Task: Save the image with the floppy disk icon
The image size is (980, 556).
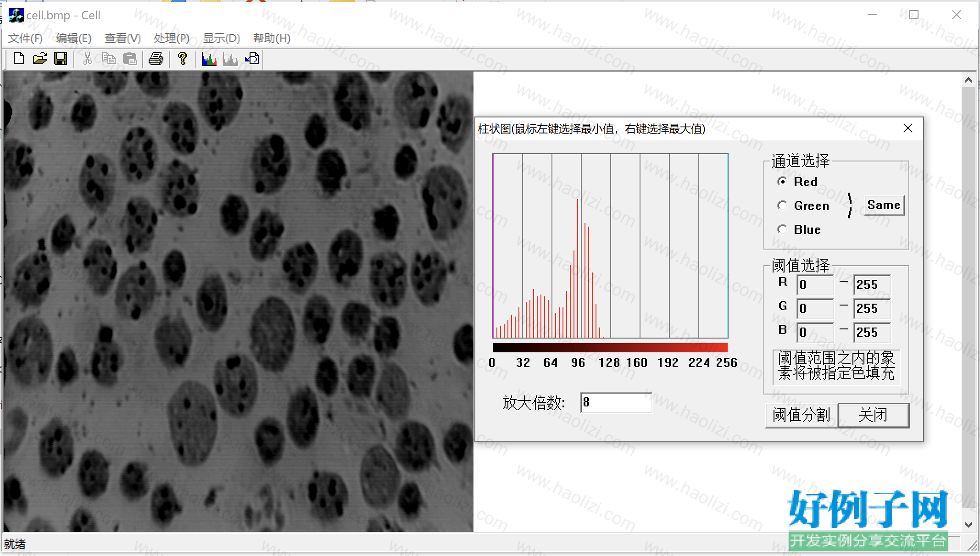Action: tap(61, 59)
